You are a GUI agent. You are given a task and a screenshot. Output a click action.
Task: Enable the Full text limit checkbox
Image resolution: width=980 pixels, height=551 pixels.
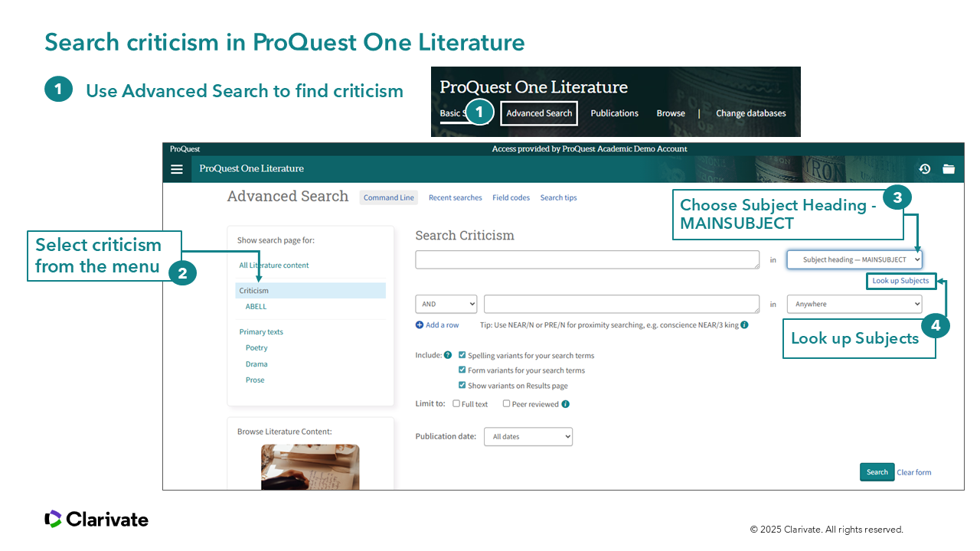(x=456, y=403)
